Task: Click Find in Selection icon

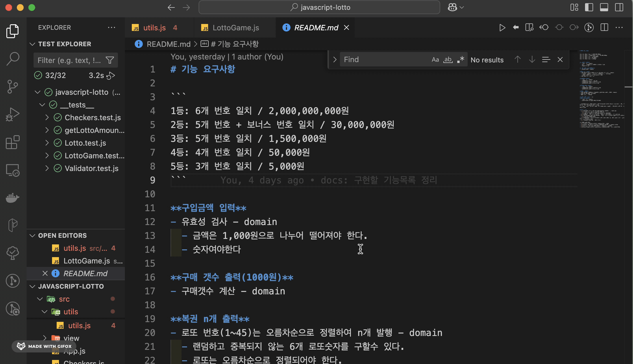Action: coord(546,60)
